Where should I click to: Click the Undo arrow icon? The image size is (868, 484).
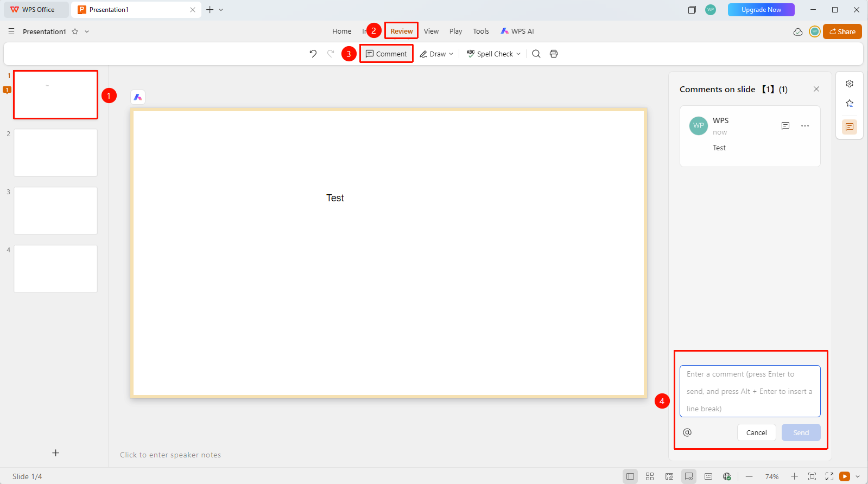point(313,54)
